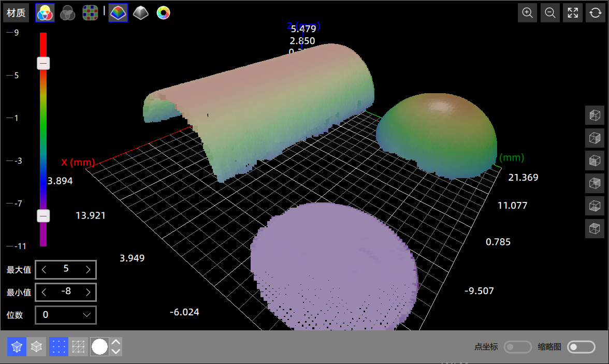Click the zoom out magnifier
609x364 pixels.
point(550,13)
